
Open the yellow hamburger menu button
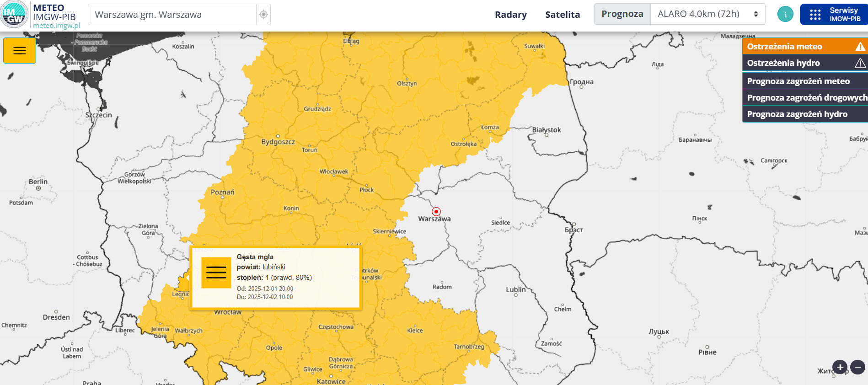pyautogui.click(x=20, y=51)
